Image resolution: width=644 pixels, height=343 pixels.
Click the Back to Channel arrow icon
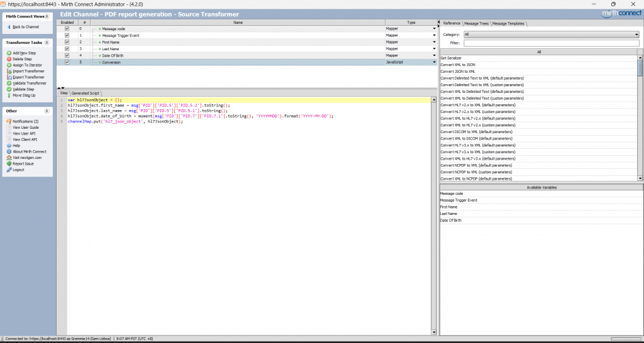[9, 26]
